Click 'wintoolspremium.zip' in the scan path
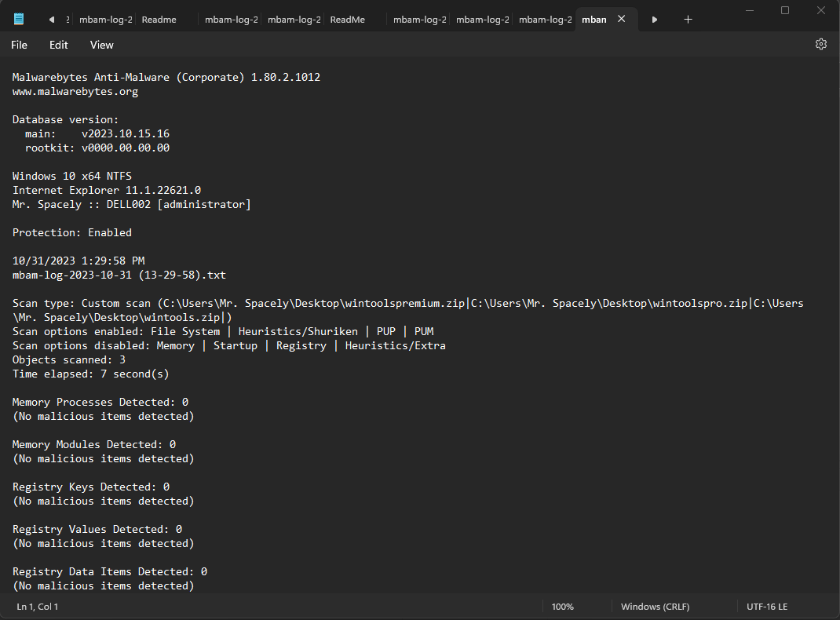Image resolution: width=840 pixels, height=620 pixels. (x=405, y=303)
